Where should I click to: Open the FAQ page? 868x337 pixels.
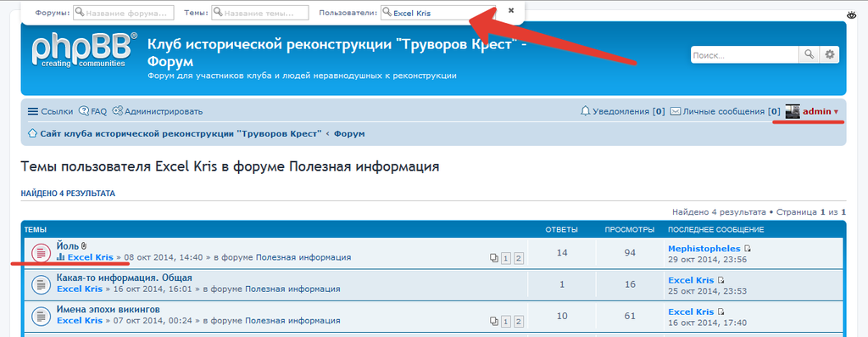[93, 111]
